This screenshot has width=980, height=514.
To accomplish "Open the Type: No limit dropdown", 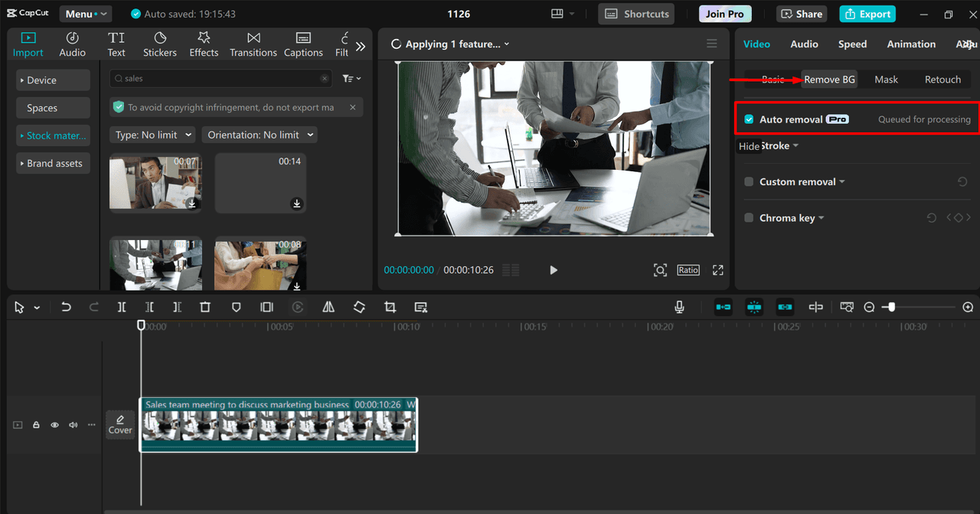I will tap(152, 135).
